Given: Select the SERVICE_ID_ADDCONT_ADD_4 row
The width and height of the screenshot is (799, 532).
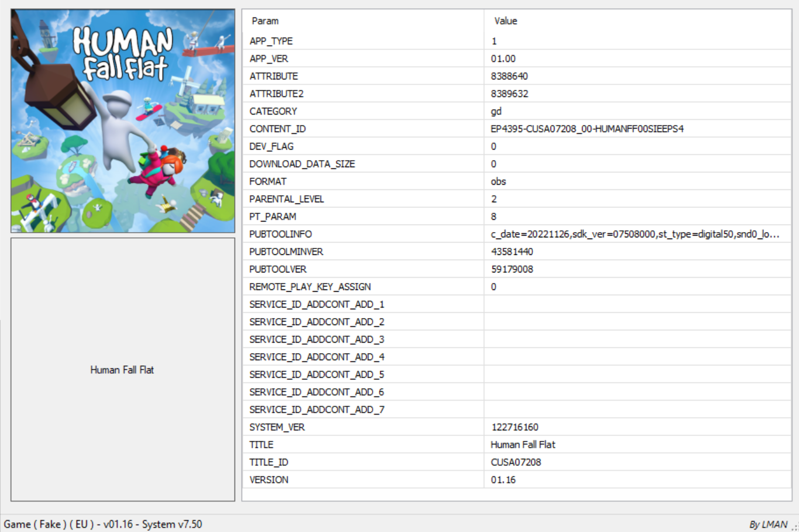Looking at the screenshot, I should coord(517,357).
